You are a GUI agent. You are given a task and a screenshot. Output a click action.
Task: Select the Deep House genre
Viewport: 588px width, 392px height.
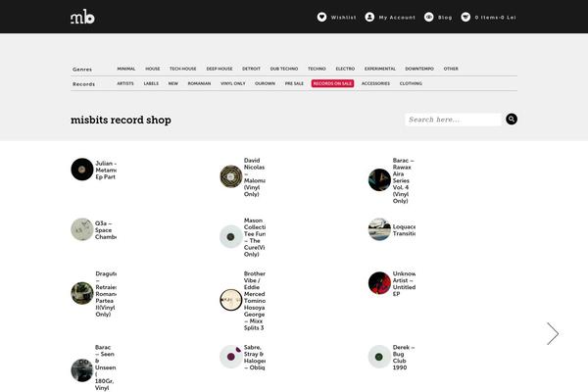[220, 69]
